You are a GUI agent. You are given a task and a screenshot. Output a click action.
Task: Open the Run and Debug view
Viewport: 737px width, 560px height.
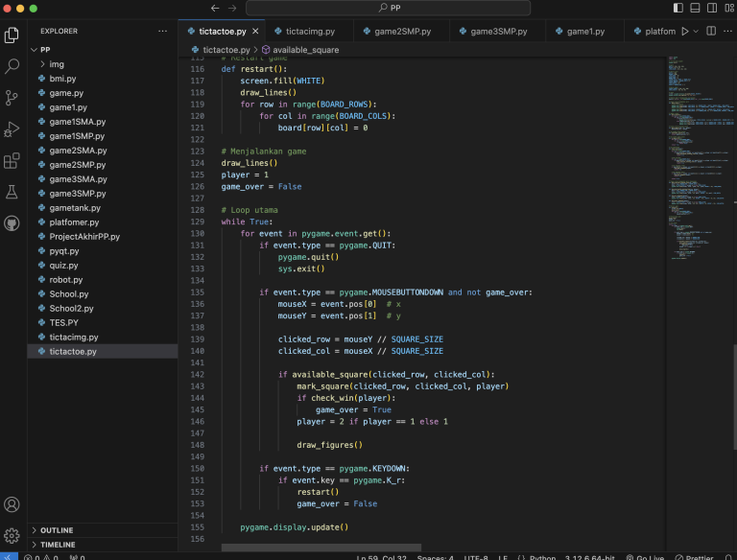[x=12, y=129]
